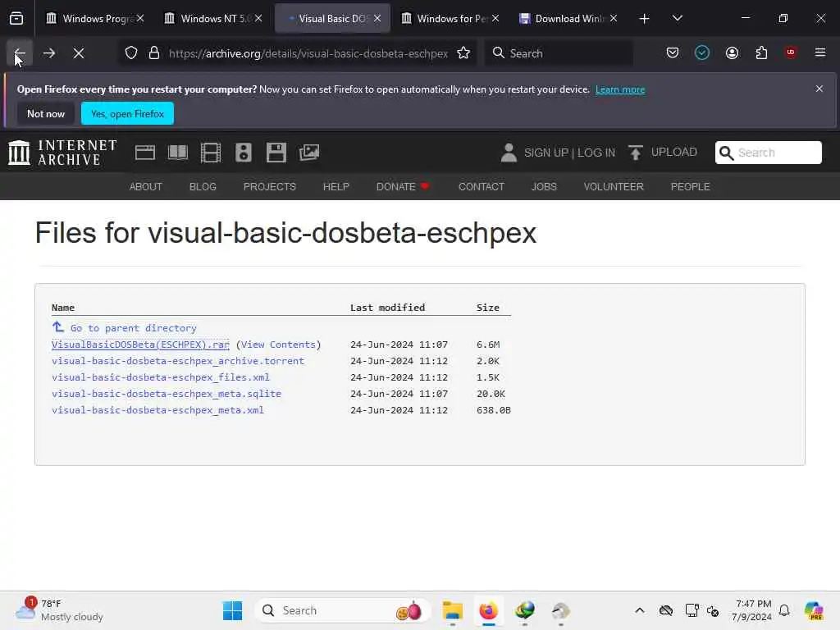
Task: Open the Learn more link
Action: click(x=620, y=89)
